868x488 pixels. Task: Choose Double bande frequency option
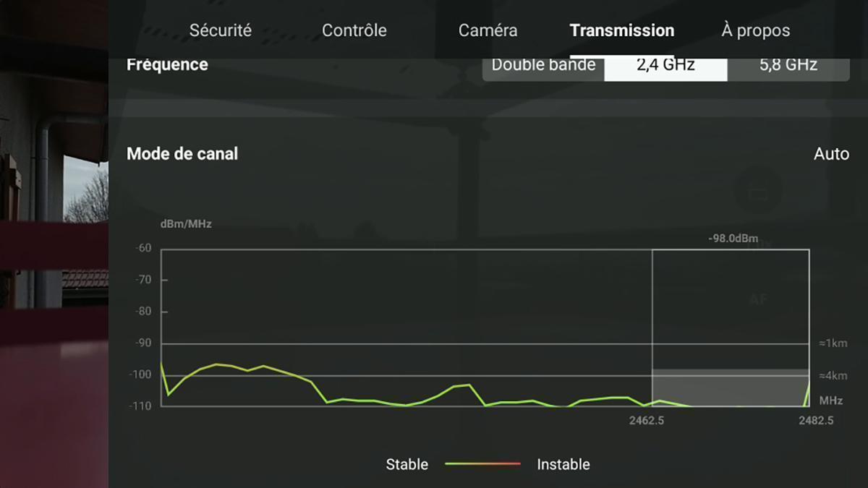[x=543, y=65]
